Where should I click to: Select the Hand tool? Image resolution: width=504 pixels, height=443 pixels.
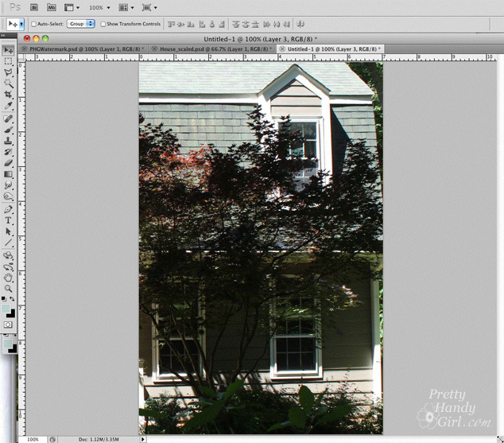click(8, 278)
